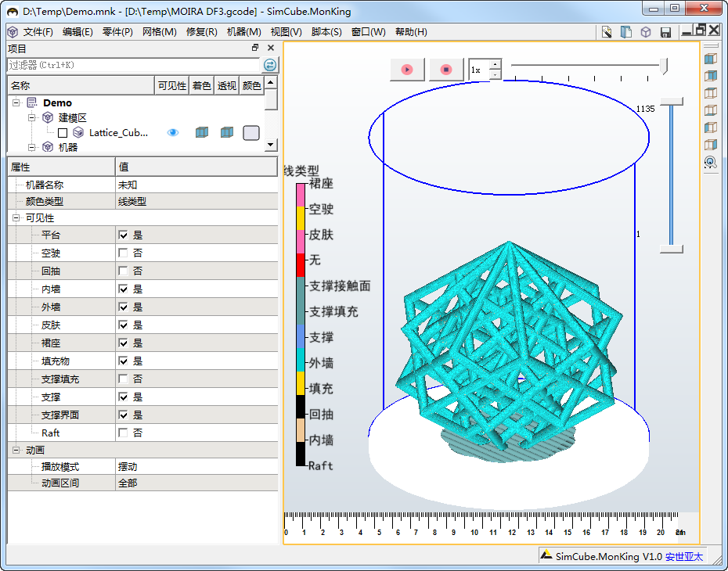Open the 视图(V) menu
The height and width of the screenshot is (571, 728).
coord(286,32)
